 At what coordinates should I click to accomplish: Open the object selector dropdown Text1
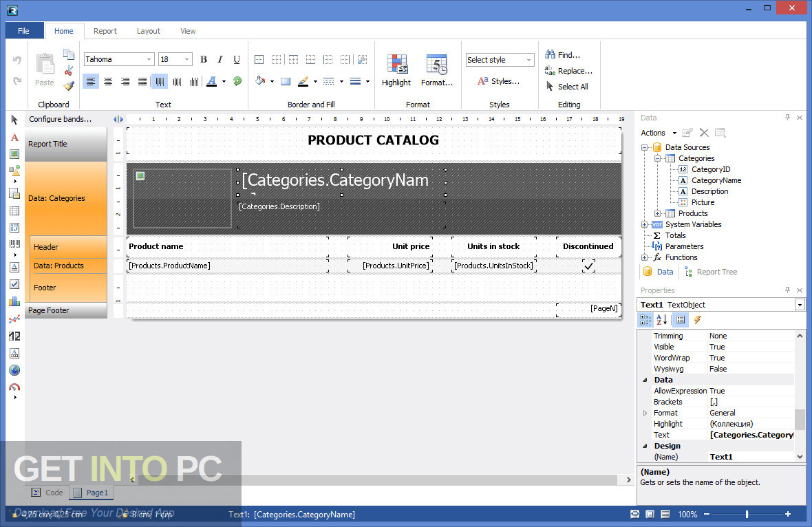point(800,305)
